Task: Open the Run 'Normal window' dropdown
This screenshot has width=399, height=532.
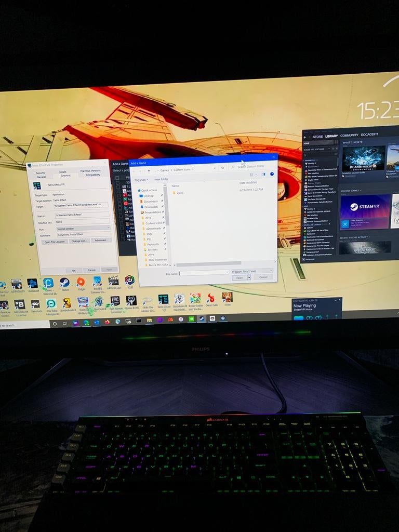Action: tap(83, 228)
